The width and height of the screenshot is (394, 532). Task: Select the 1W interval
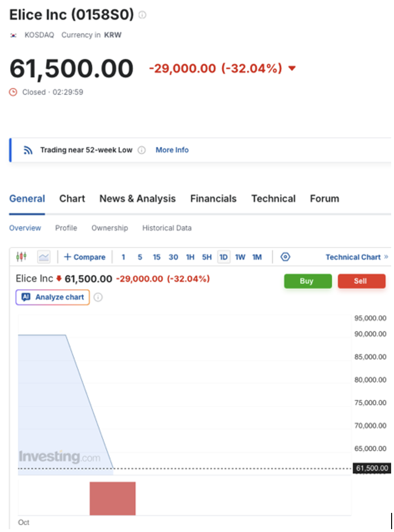click(240, 257)
